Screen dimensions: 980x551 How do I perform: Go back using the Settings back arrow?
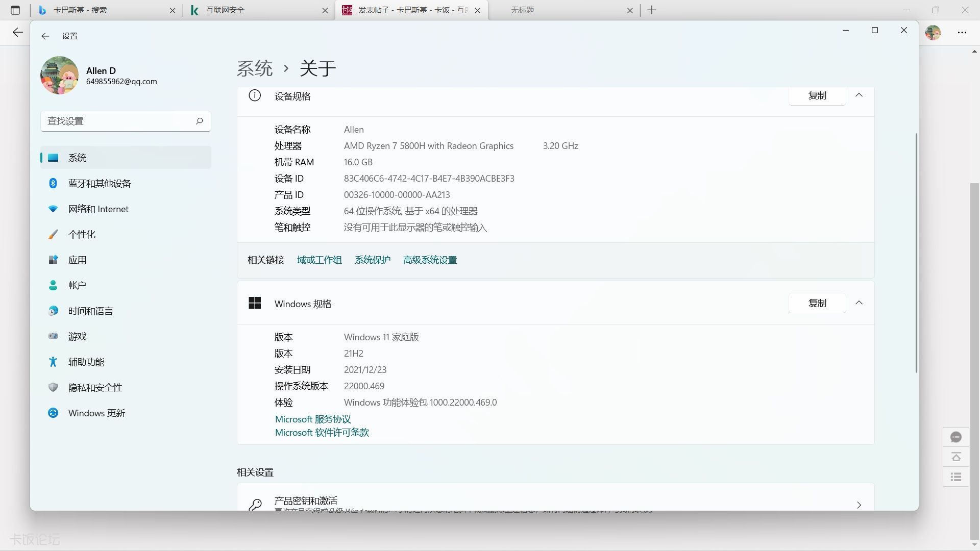(x=45, y=36)
